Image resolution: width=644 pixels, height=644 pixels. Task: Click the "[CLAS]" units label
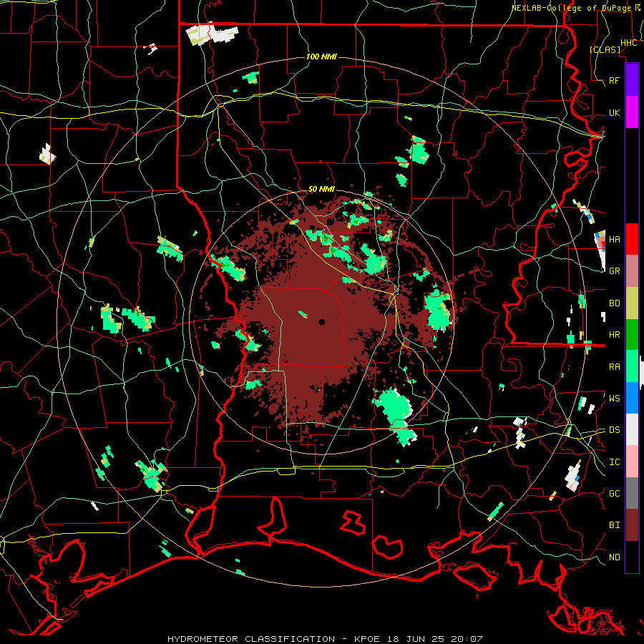[x=605, y=50]
